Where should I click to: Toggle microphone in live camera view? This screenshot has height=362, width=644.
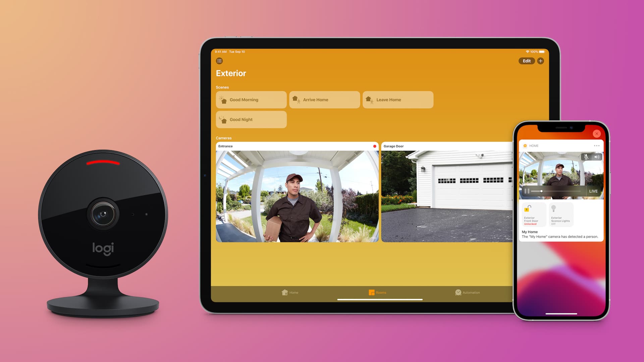(586, 157)
